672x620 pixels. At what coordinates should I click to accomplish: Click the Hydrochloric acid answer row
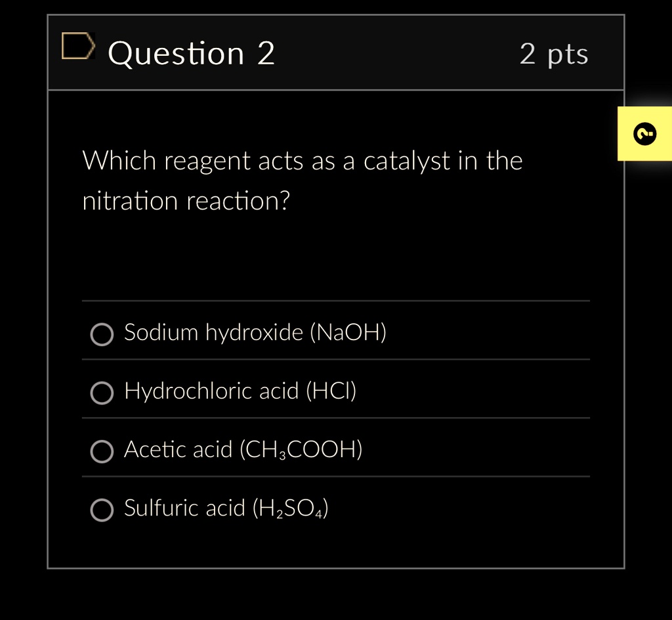240,391
